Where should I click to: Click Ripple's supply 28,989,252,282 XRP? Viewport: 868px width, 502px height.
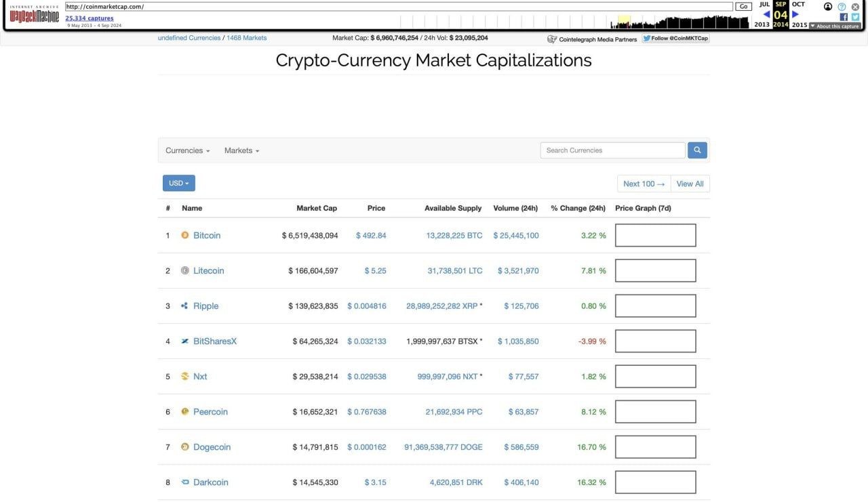tap(442, 306)
